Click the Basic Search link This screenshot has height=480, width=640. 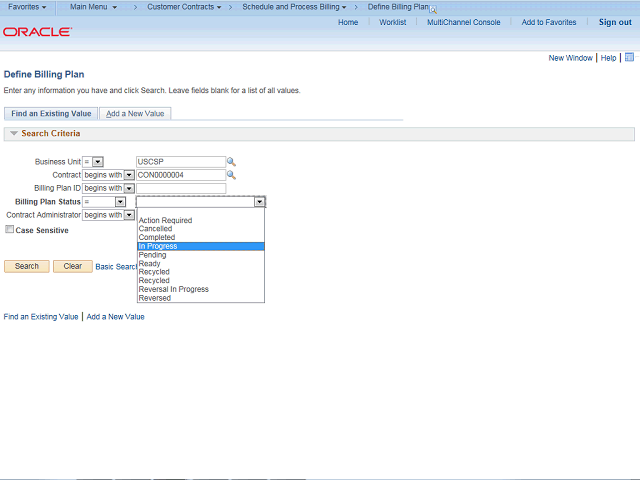116,267
